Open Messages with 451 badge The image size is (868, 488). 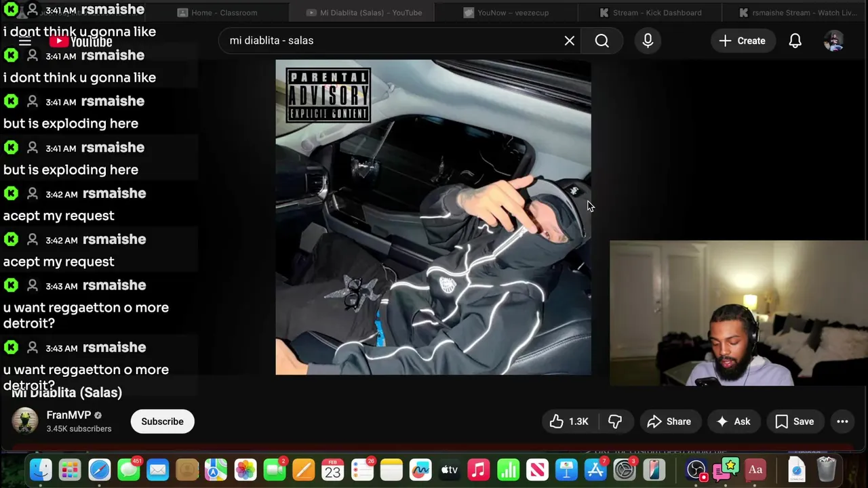129,470
